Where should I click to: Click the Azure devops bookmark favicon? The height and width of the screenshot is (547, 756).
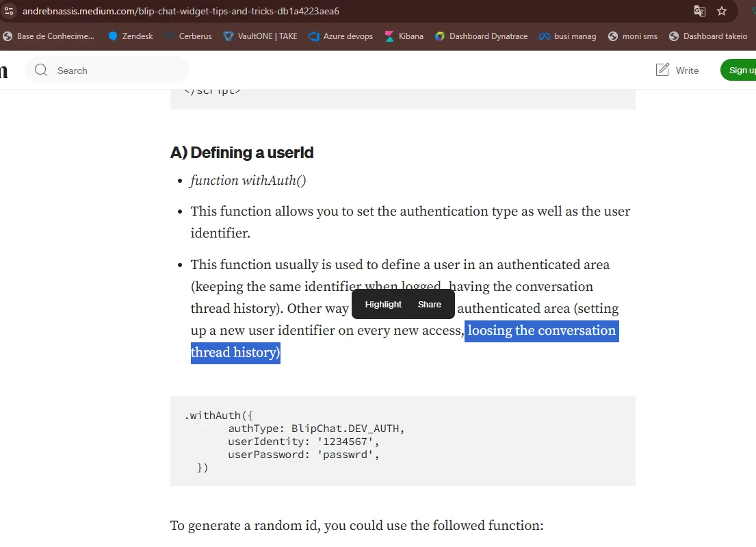314,36
